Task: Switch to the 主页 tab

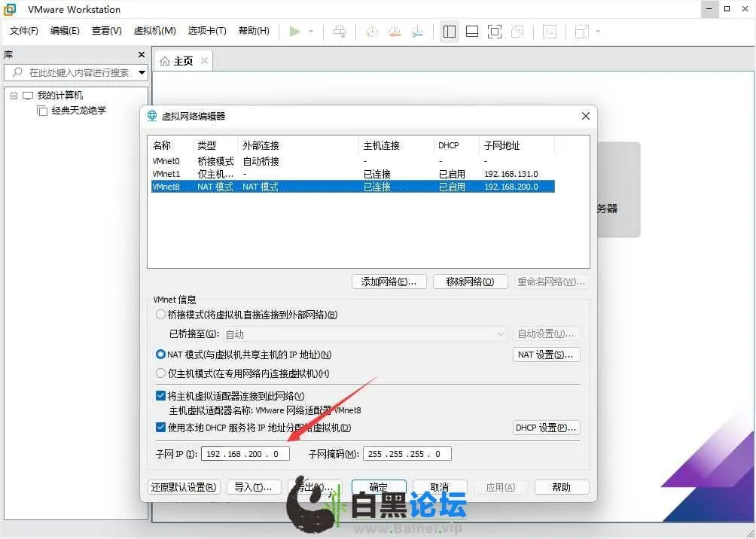Action: coord(183,61)
